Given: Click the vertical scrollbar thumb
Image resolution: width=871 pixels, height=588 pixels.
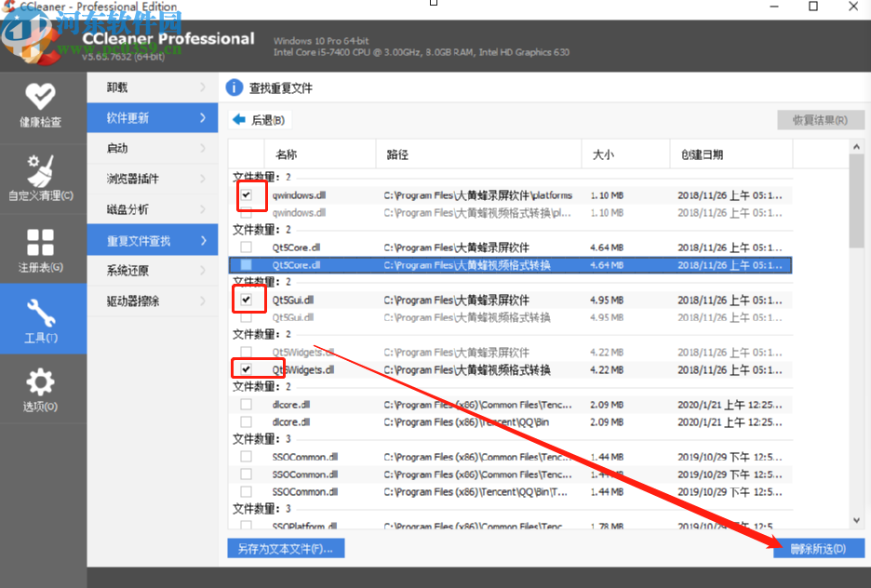Looking at the screenshot, I should (856, 201).
